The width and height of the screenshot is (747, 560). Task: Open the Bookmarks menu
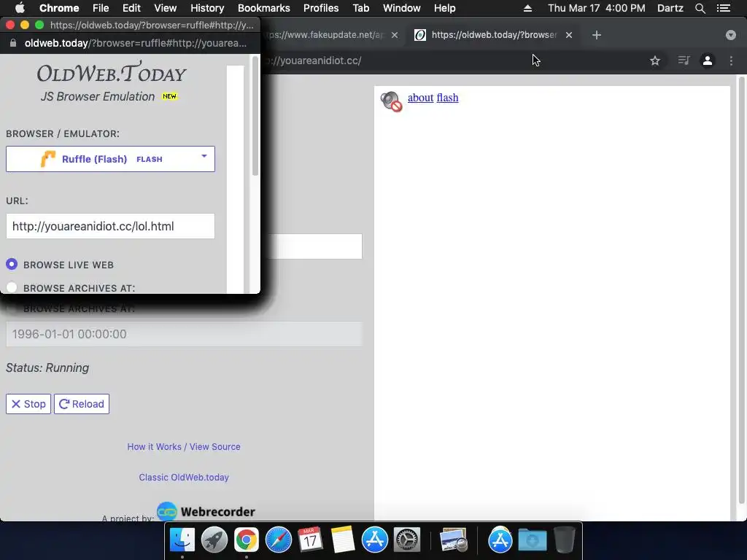coord(264,8)
